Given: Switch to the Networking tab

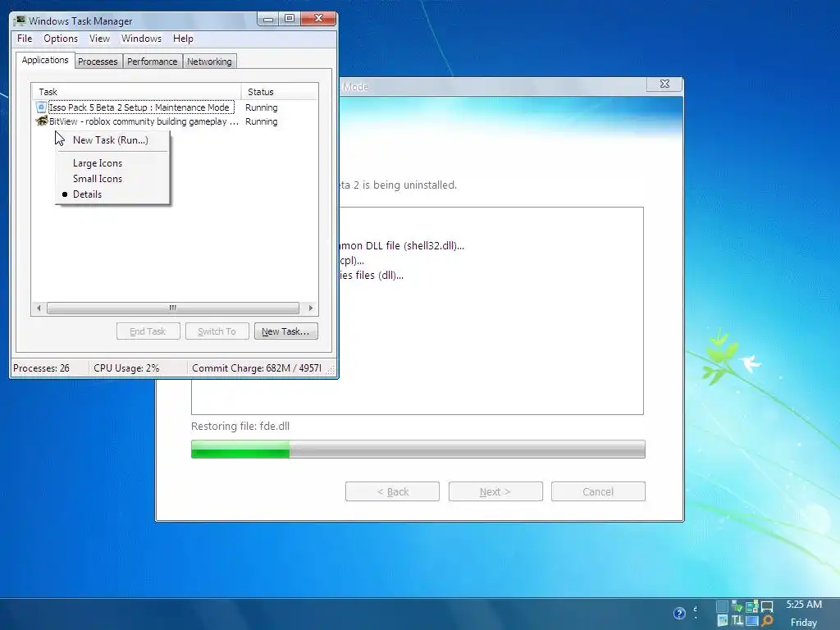Looking at the screenshot, I should click(x=209, y=62).
